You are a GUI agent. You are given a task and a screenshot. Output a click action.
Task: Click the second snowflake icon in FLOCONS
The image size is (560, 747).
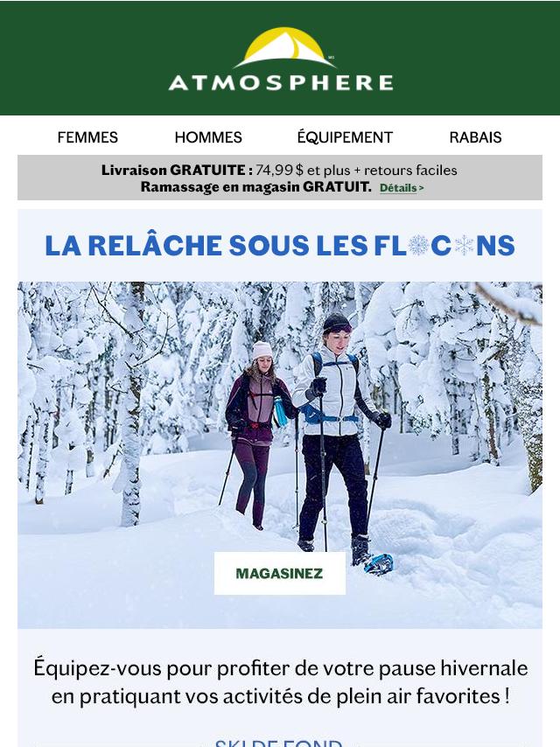(x=464, y=245)
